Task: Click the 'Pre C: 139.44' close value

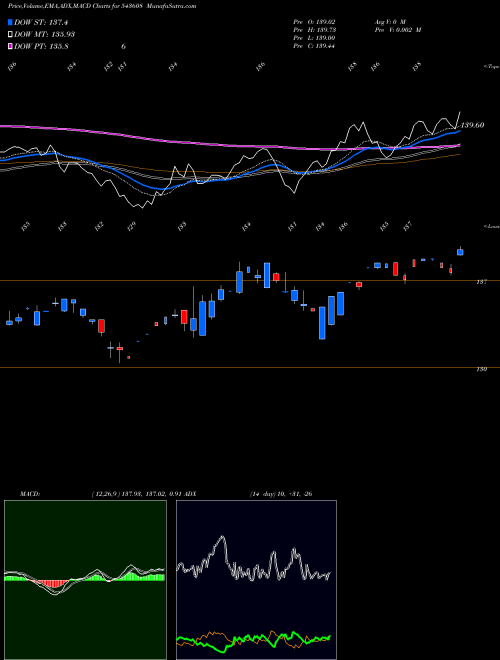Action: [314, 46]
